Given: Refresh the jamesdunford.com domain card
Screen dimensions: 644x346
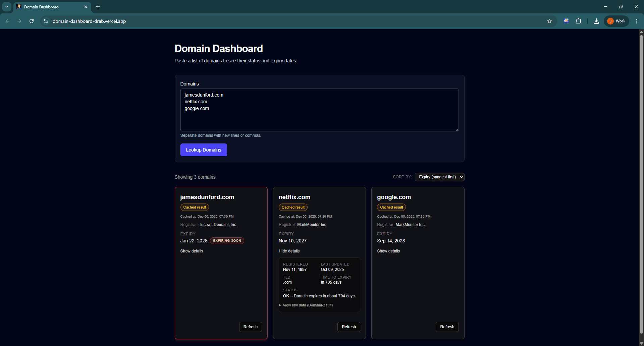Looking at the screenshot, I should pyautogui.click(x=250, y=327).
